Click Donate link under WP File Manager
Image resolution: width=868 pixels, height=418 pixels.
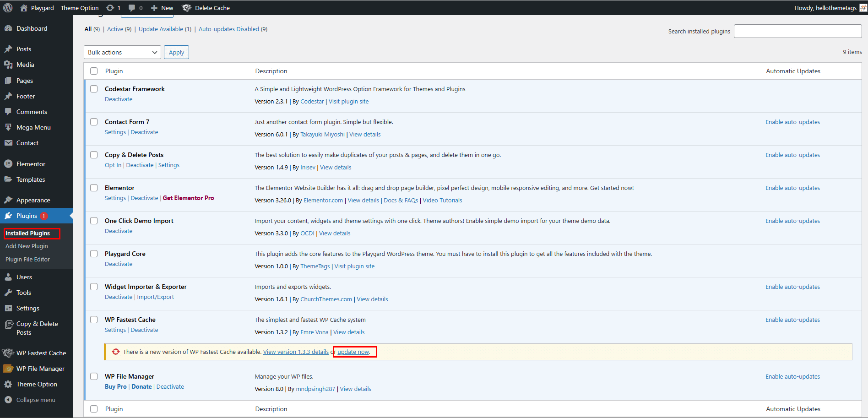click(141, 386)
